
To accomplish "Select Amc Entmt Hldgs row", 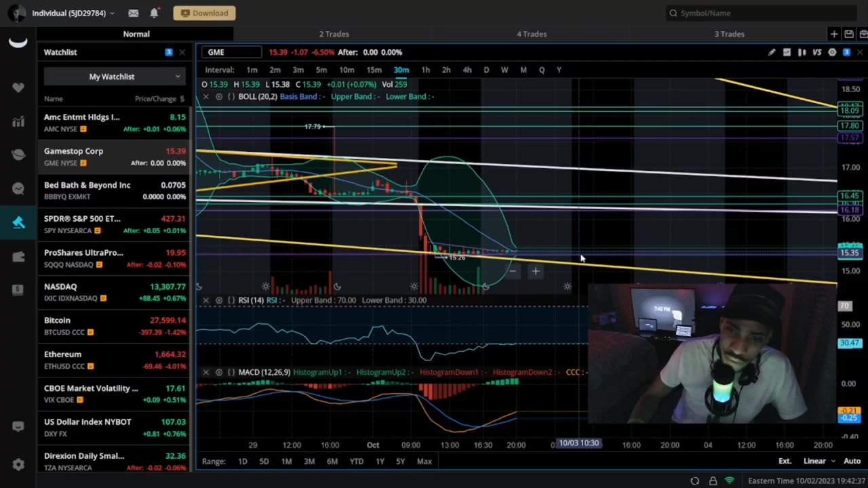I will click(114, 123).
